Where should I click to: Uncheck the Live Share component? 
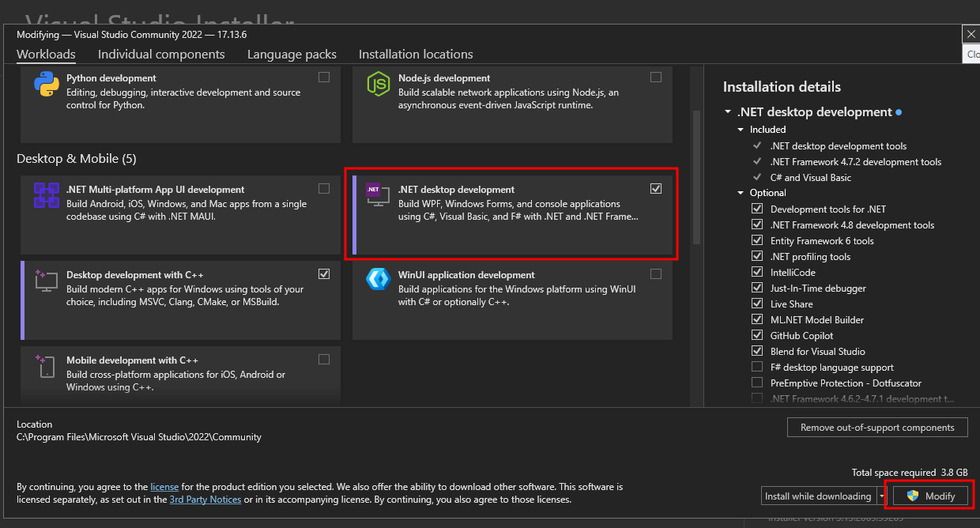tap(757, 304)
